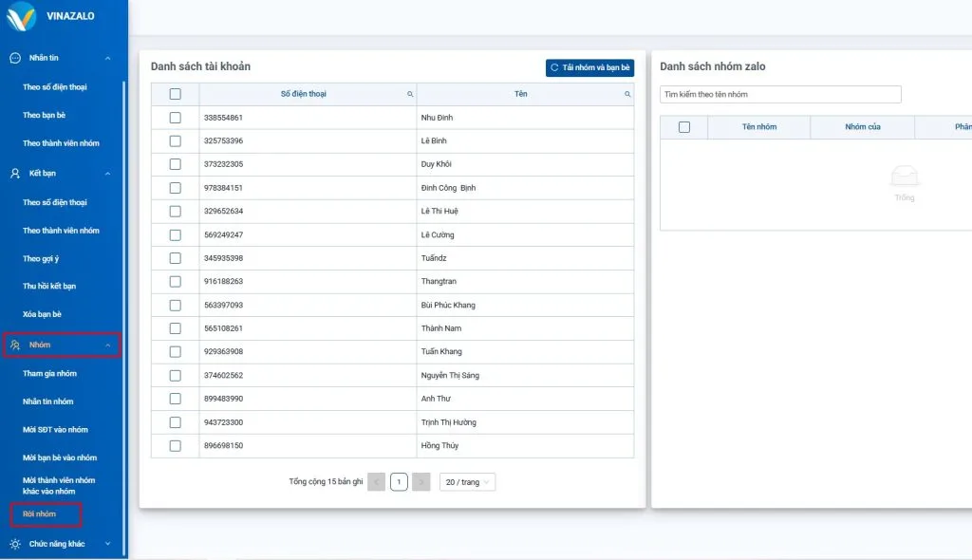The image size is (972, 560).
Task: Click the Vinazalo logo icon
Action: click(x=20, y=16)
